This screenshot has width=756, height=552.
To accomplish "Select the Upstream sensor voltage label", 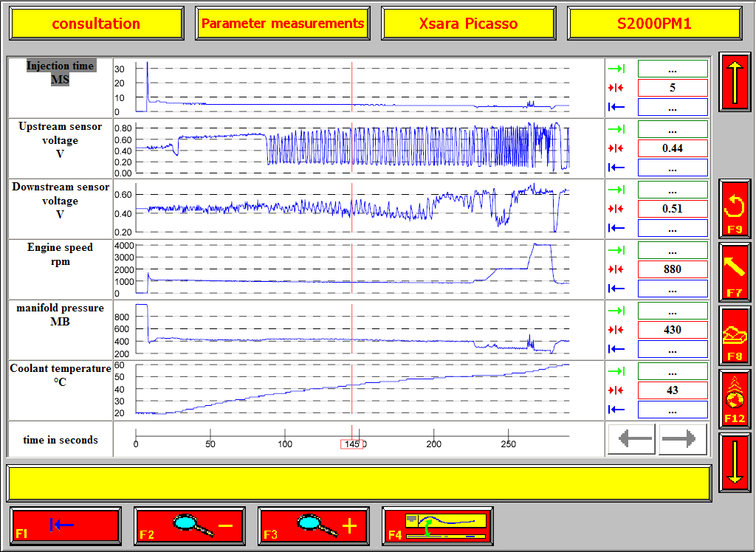I will (61, 140).
